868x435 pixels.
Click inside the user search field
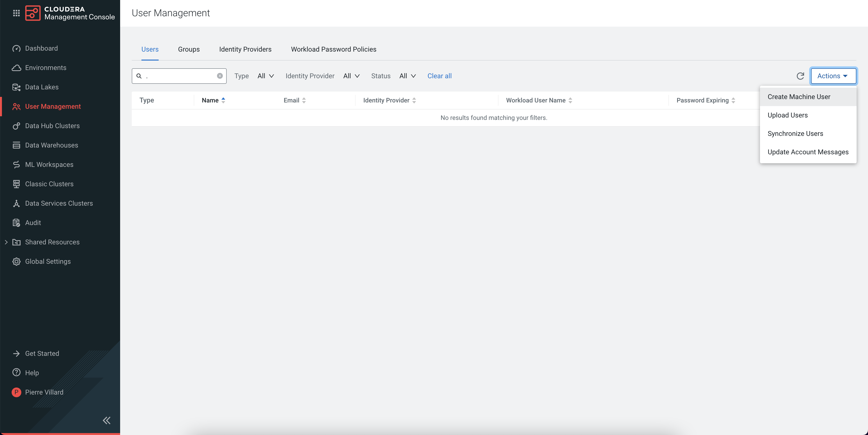(180, 76)
